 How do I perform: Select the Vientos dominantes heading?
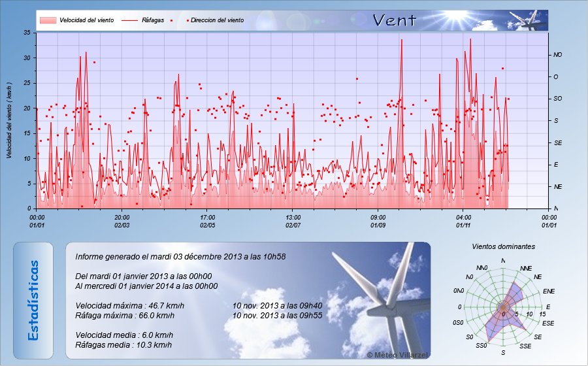tap(503, 247)
